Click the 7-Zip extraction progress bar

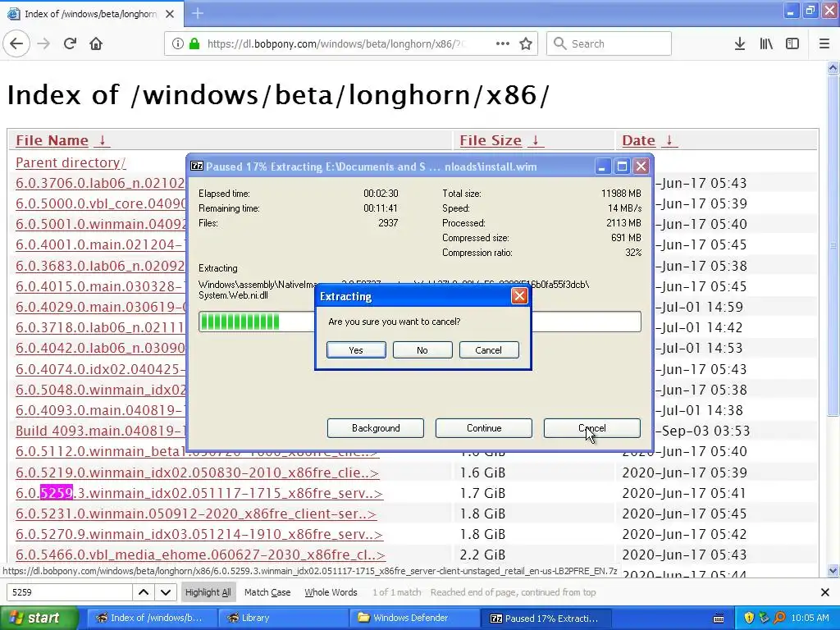pos(419,322)
